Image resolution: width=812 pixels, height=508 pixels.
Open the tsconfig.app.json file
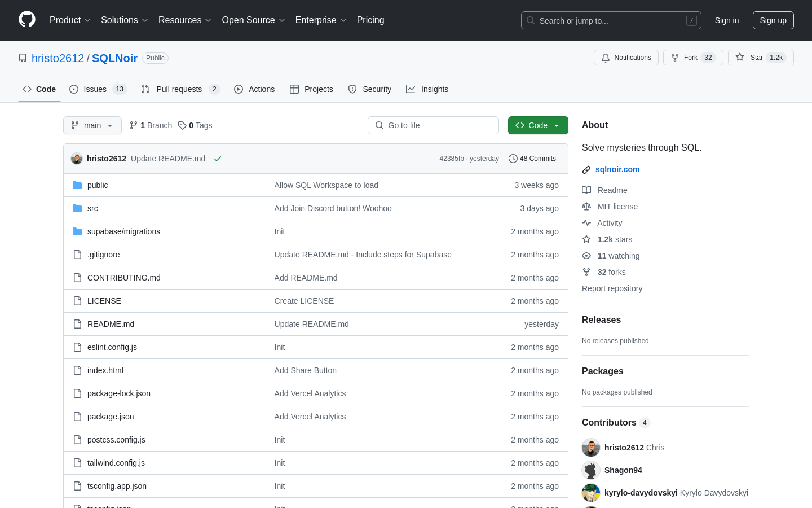117,486
